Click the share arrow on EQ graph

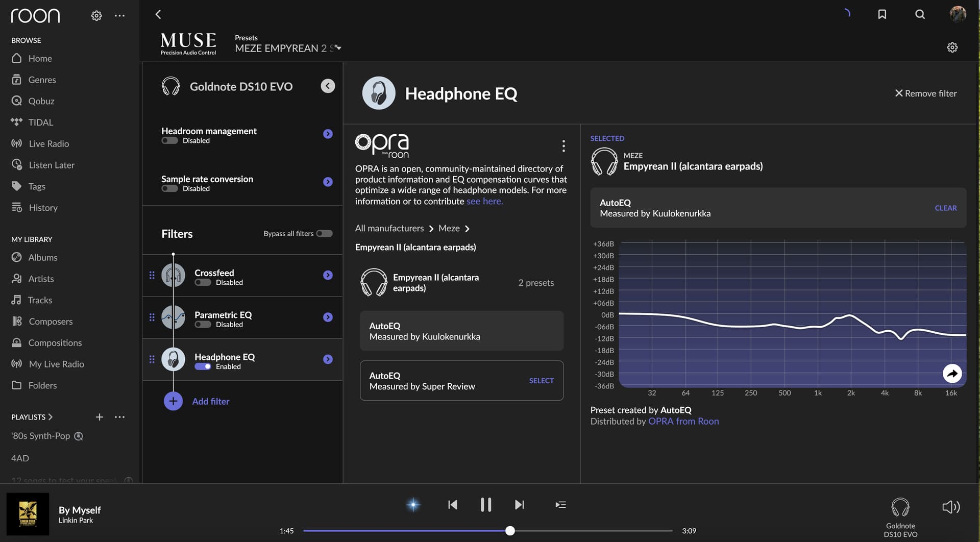952,374
